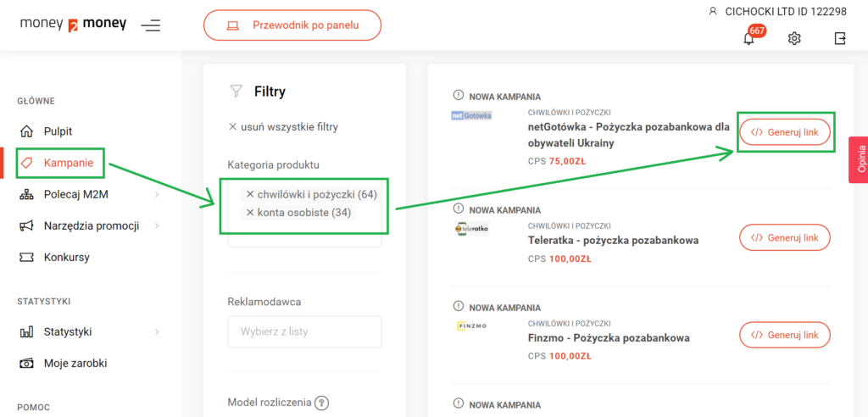Open Teleratka - pożyczka pozabankowa title

tap(613, 241)
